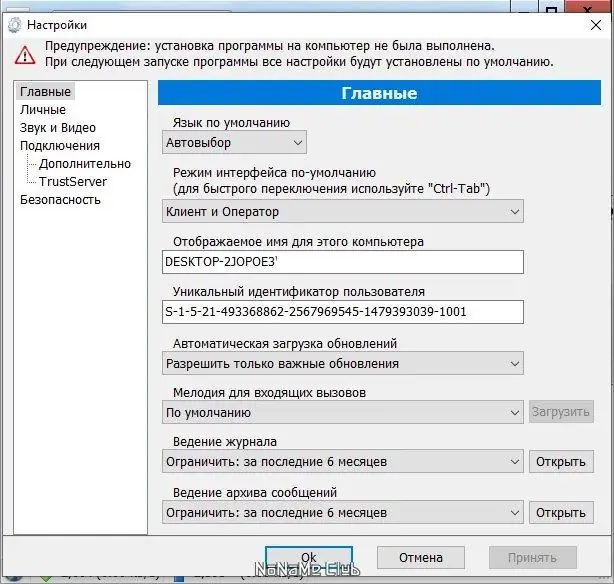Click the Принять button
614x584 pixels.
pyautogui.click(x=533, y=557)
